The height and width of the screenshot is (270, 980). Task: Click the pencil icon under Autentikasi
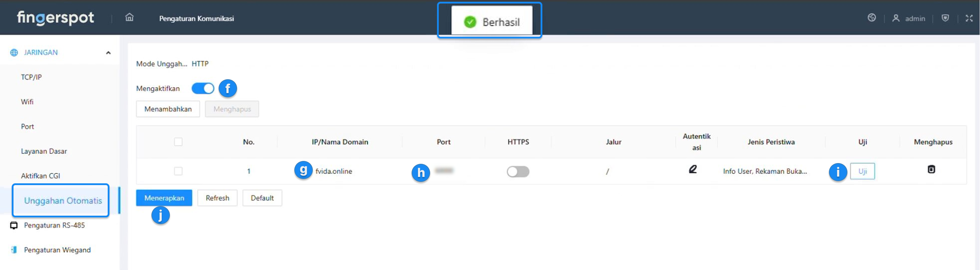pyautogui.click(x=693, y=169)
